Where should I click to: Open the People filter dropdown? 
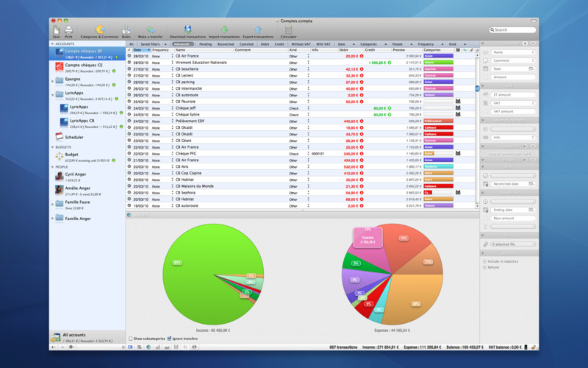pyautogui.click(x=402, y=44)
